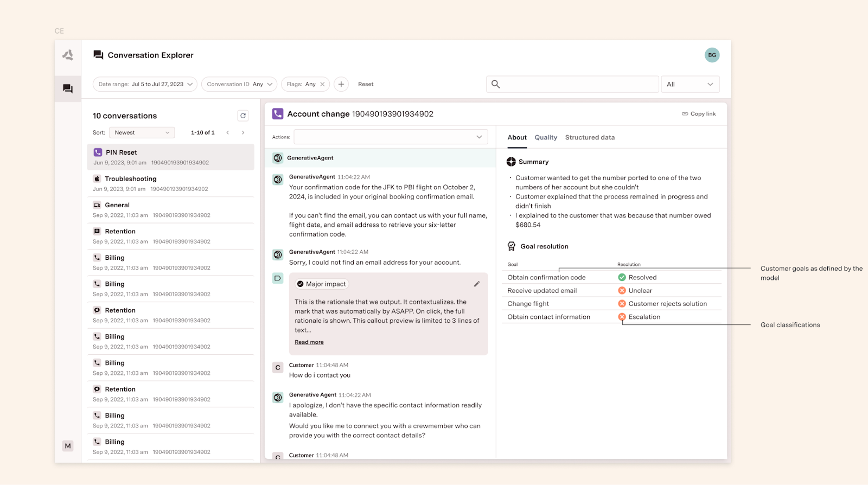Click the Customer rejects solution X icon
The image size is (868, 485).
pyautogui.click(x=622, y=304)
